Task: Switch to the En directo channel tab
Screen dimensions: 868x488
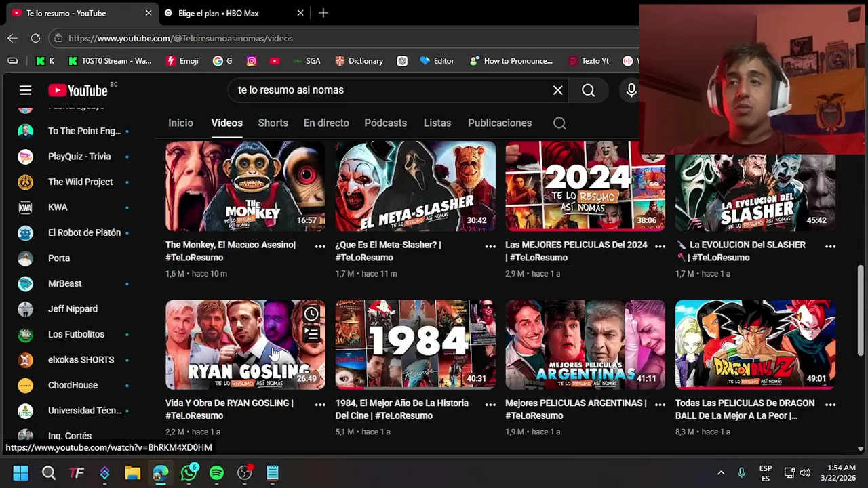Action: (x=326, y=123)
